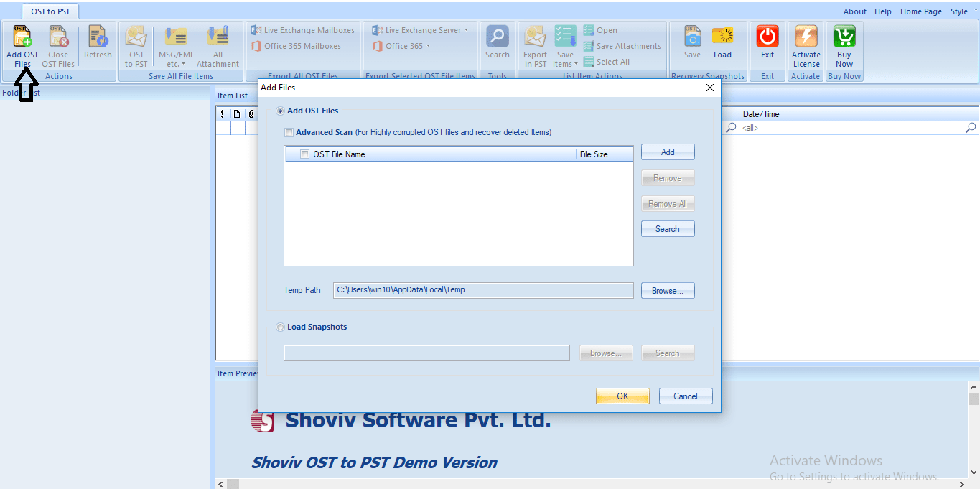This screenshot has width=980, height=489.
Task: Open the About menu
Action: pos(855,11)
